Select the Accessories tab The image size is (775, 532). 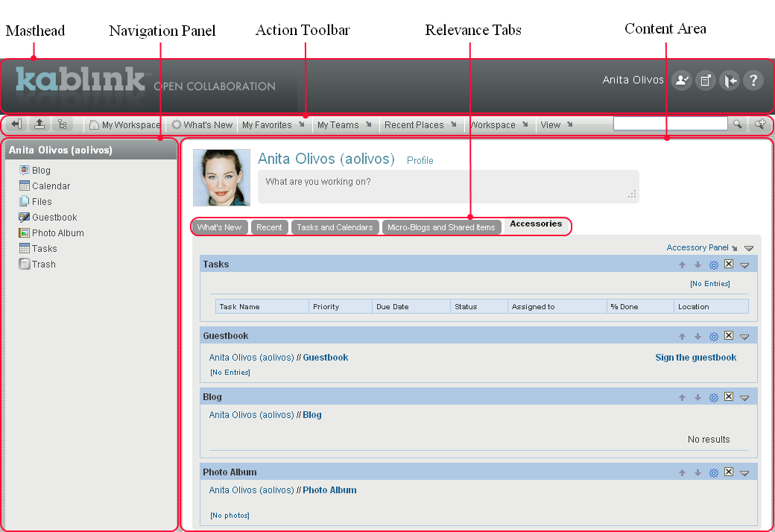[537, 224]
